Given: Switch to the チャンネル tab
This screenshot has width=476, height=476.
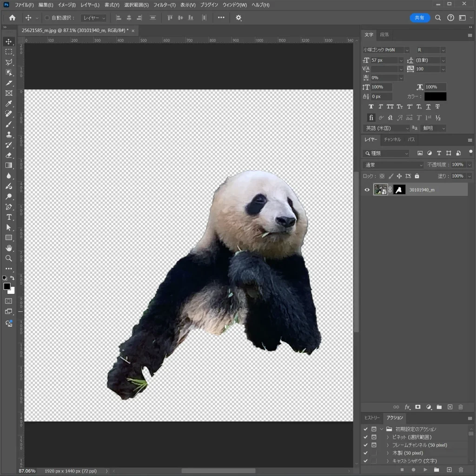Looking at the screenshot, I should [392, 139].
